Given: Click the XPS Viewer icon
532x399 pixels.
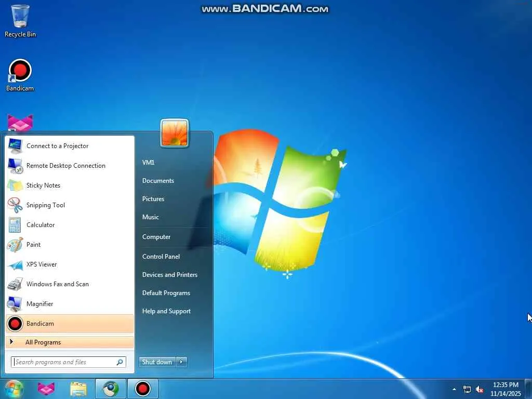Looking at the screenshot, I should coord(15,264).
